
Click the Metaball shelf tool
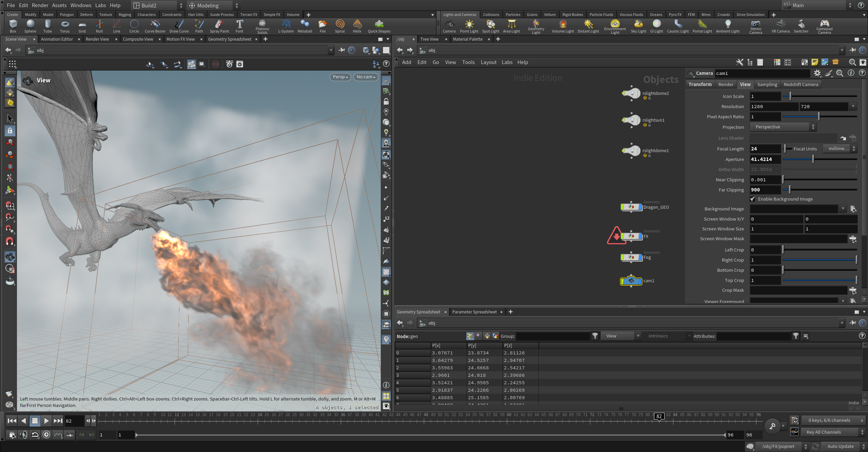[304, 26]
